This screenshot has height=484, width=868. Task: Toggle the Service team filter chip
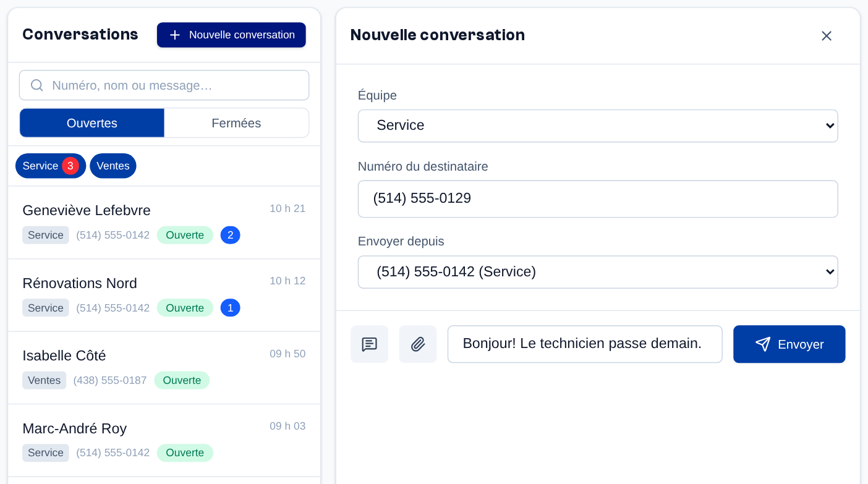coord(51,166)
